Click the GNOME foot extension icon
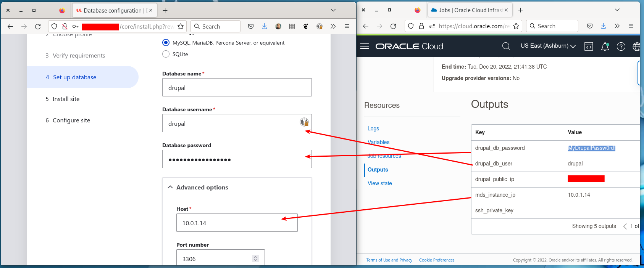Screen dimensions: 644x268 point(306,26)
